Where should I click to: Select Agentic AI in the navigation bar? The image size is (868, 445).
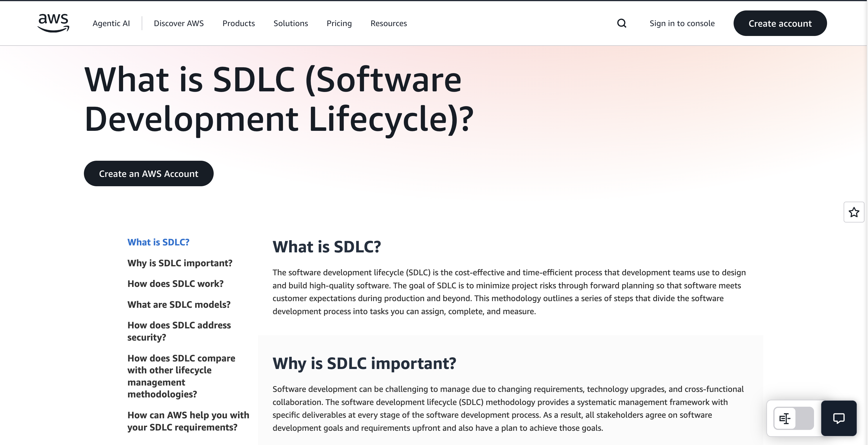(x=111, y=23)
